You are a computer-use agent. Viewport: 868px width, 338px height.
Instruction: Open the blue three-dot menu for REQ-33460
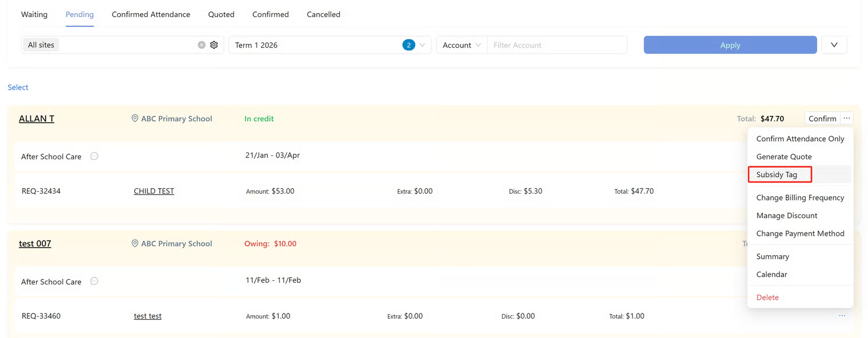pyautogui.click(x=842, y=316)
